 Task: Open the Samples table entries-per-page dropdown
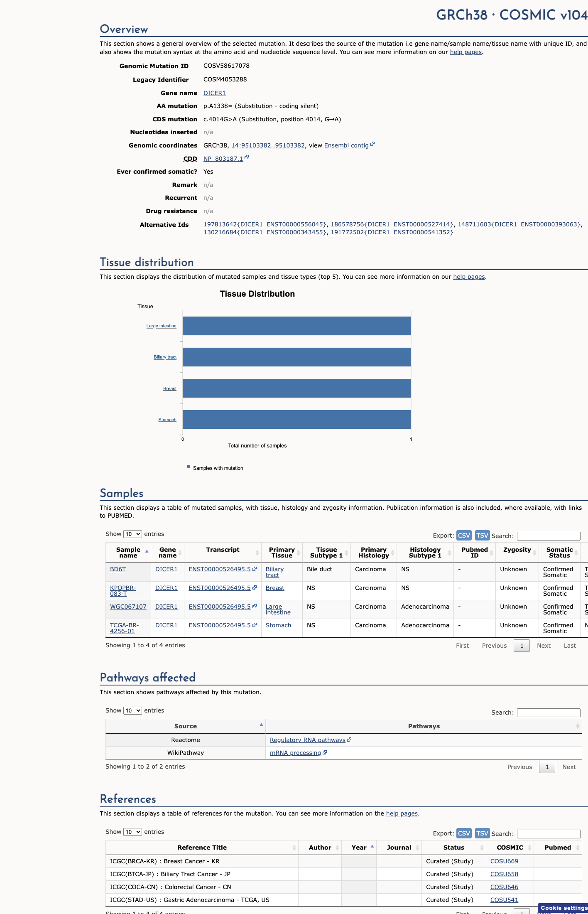tap(132, 534)
